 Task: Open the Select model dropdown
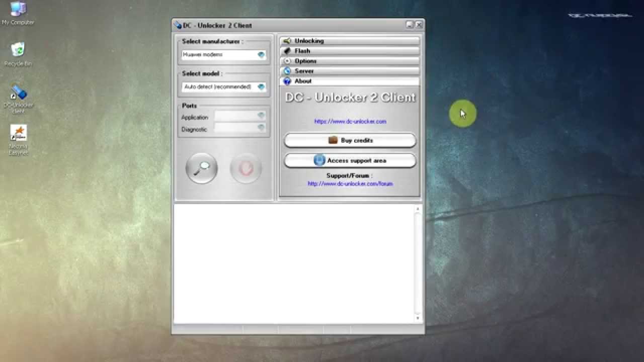coord(224,87)
